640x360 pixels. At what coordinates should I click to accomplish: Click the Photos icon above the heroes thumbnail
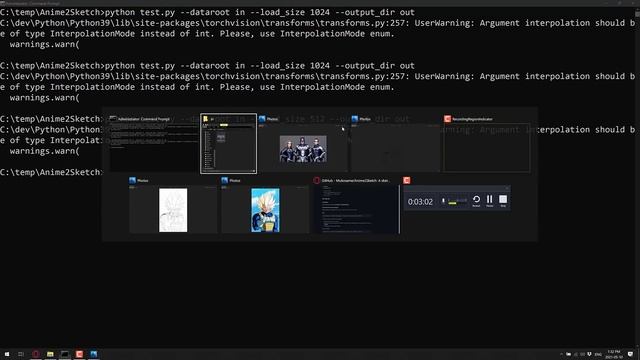pyautogui.click(x=262, y=119)
